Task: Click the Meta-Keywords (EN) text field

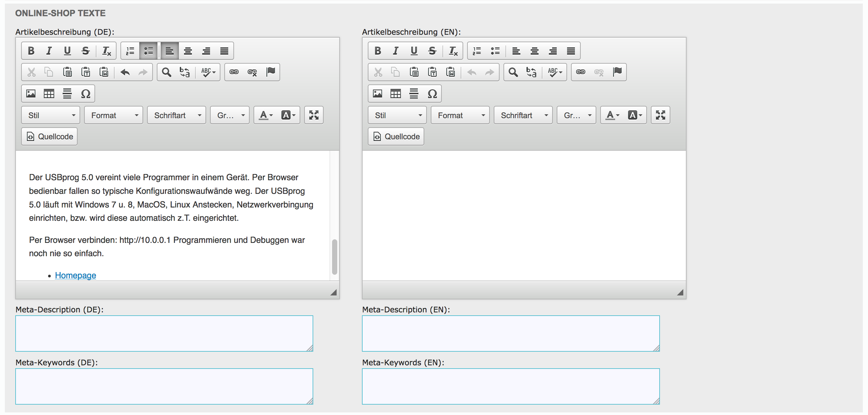Action: coord(511,386)
